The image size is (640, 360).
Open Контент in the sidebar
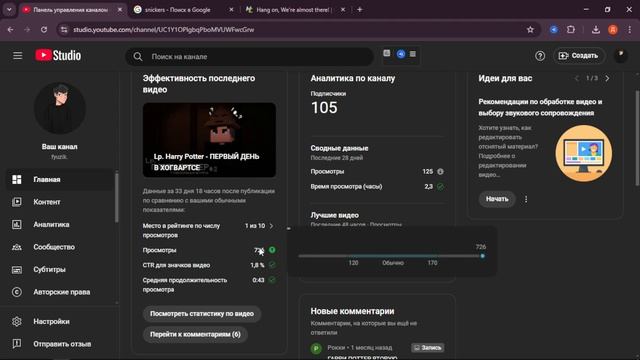click(x=60, y=202)
